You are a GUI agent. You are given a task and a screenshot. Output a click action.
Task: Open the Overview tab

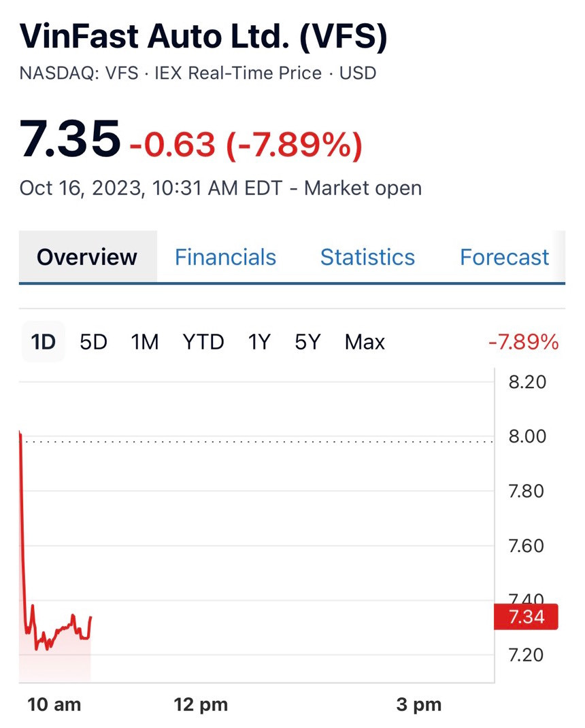tap(87, 258)
